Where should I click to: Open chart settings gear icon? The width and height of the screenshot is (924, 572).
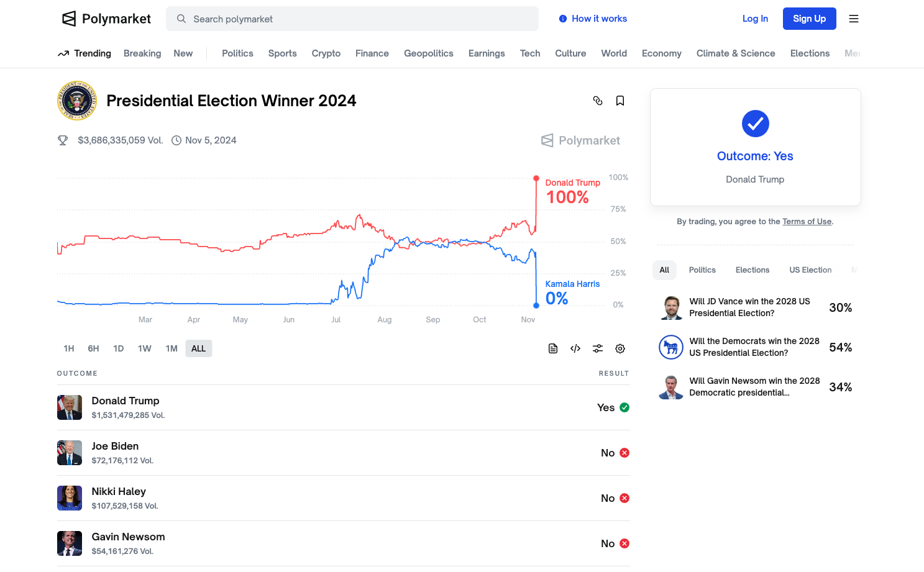tap(620, 348)
